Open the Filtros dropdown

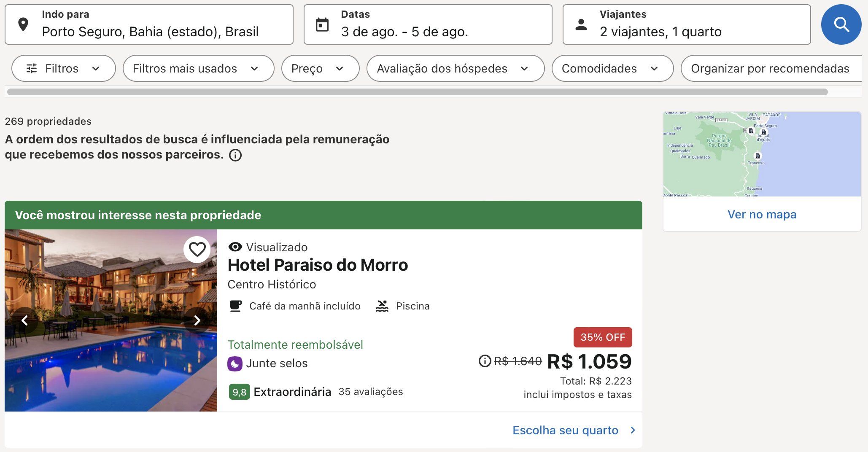[x=64, y=68]
